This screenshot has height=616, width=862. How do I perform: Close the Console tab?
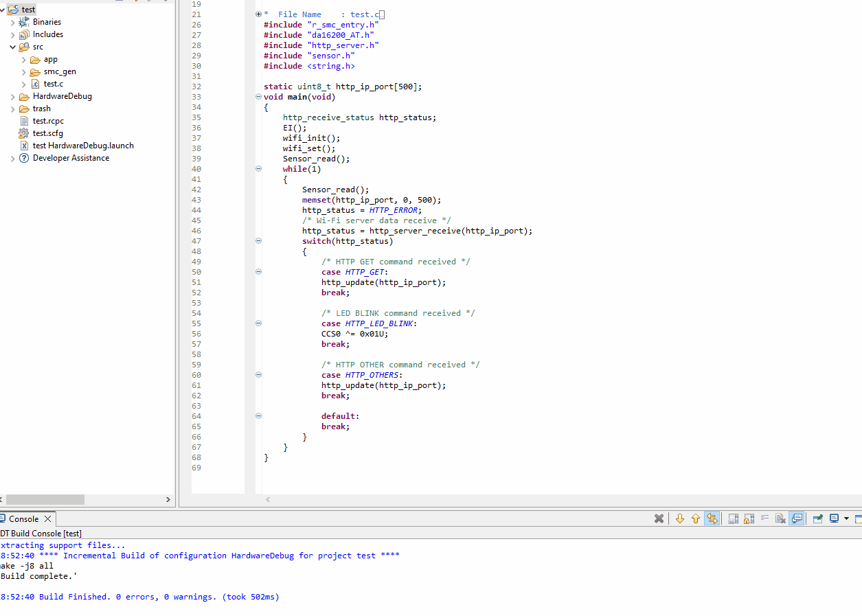pos(47,518)
